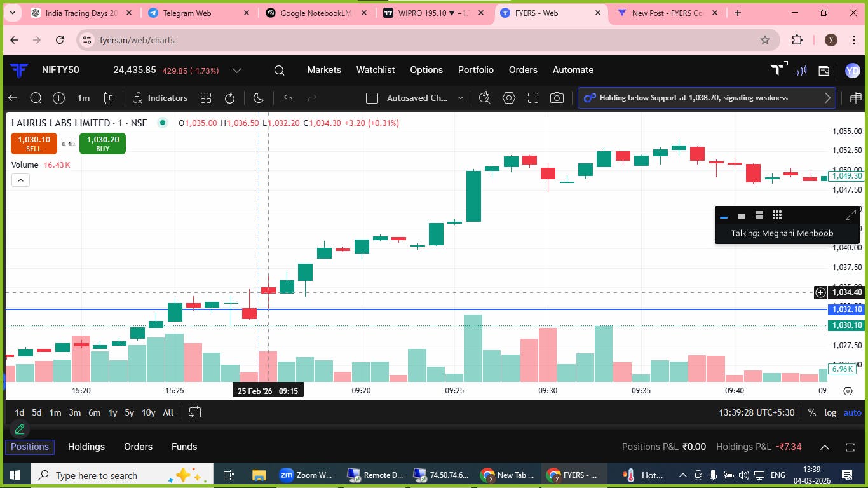868x488 pixels.
Task: Click the compare/add symbol plus icon
Action: (x=58, y=98)
